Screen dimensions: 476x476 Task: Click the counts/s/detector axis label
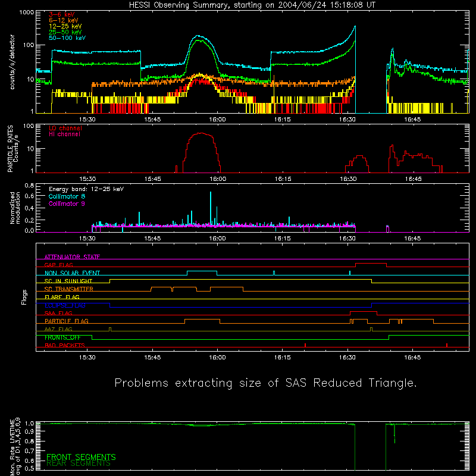[12, 62]
